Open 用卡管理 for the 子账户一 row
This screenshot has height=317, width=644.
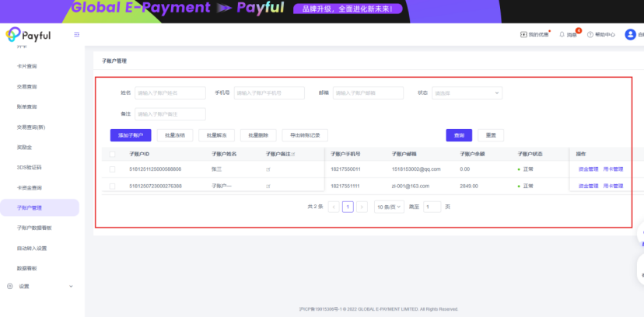click(x=613, y=186)
